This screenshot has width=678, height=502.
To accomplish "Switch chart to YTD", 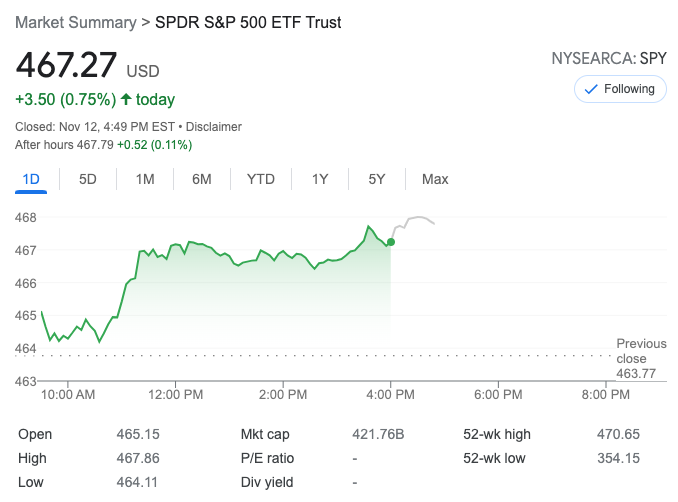I will tap(261, 179).
